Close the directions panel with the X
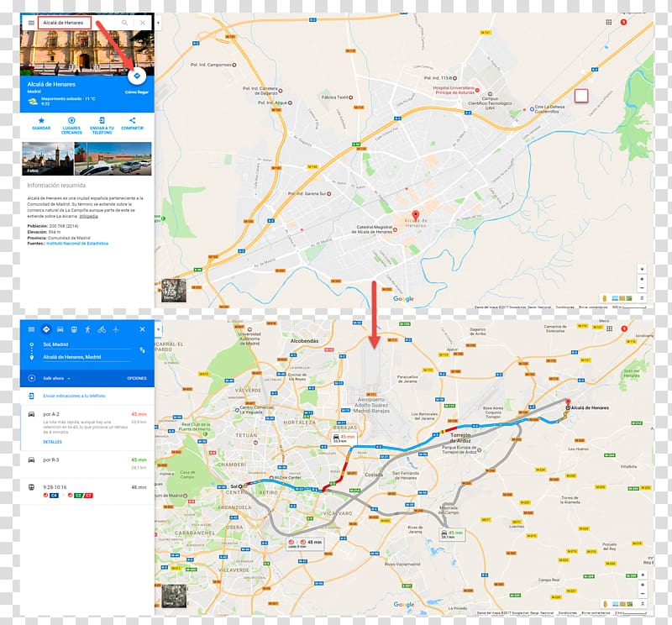672x625 pixels. 142,329
